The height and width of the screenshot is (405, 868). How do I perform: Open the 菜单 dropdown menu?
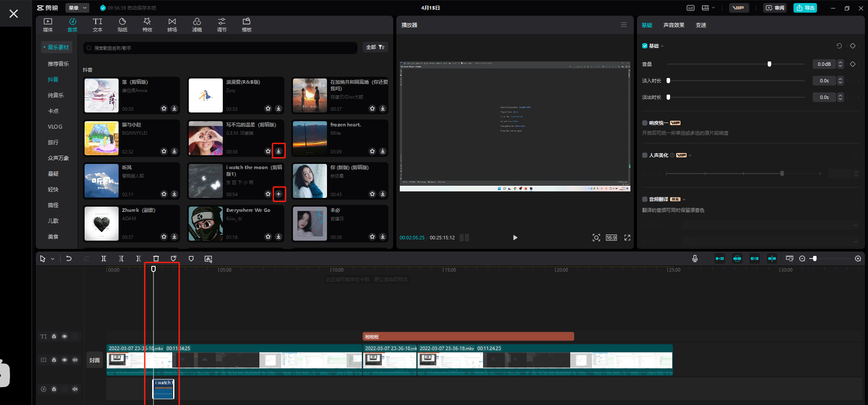78,8
